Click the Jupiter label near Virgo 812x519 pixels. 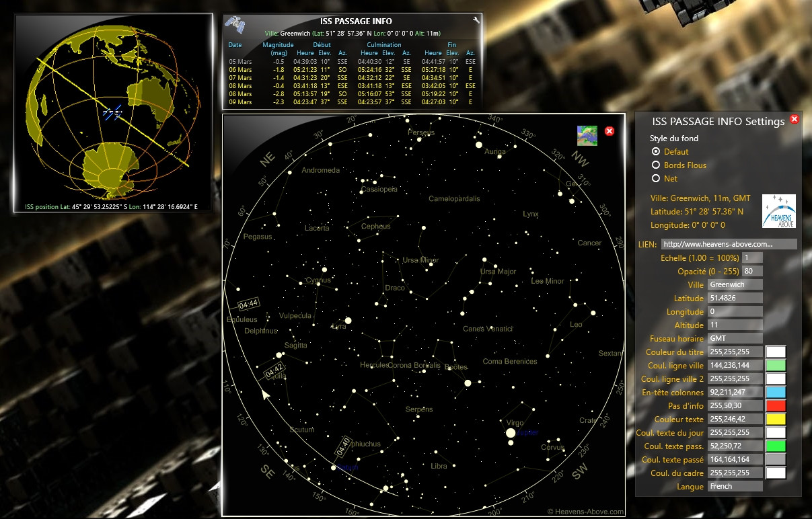[527, 433]
